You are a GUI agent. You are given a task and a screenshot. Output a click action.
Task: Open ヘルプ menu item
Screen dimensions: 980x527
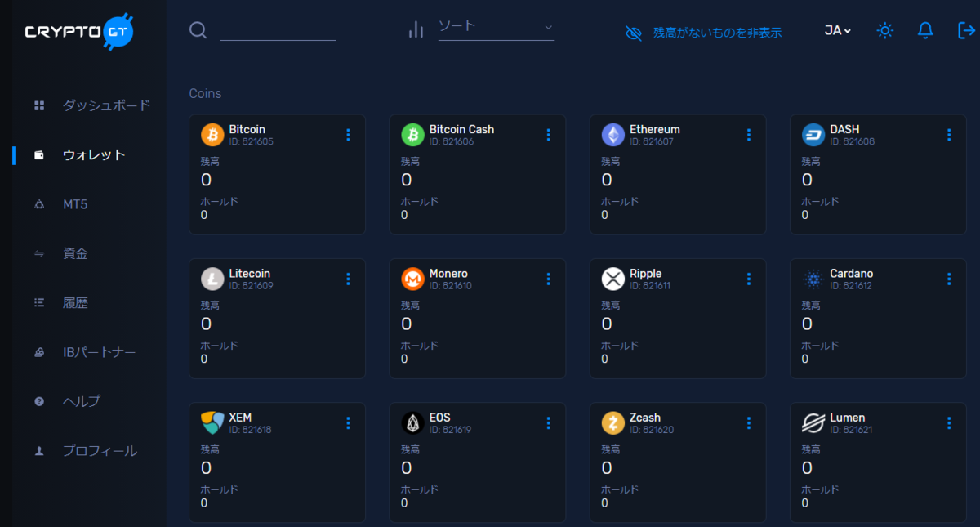82,401
